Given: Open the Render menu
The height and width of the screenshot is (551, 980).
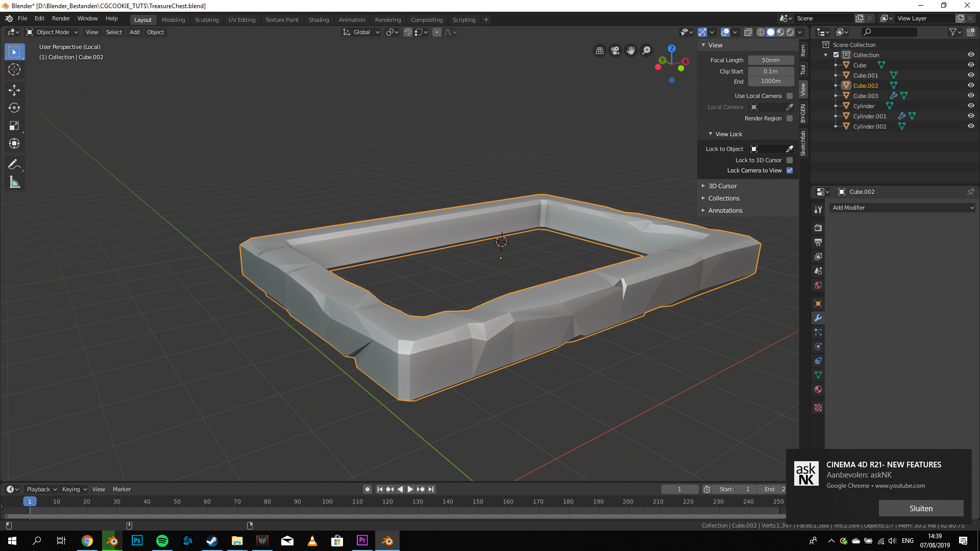Looking at the screenshot, I should (x=61, y=18).
